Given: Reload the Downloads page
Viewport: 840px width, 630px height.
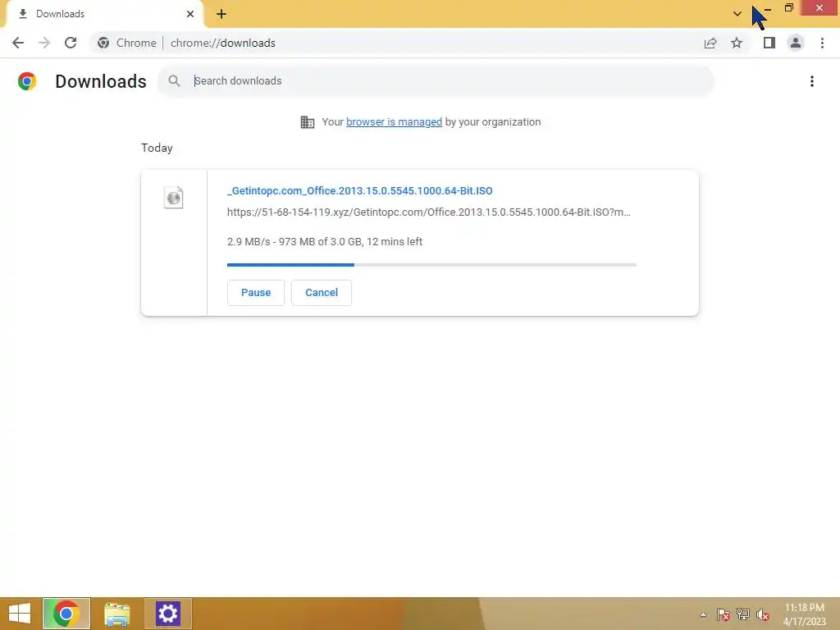Looking at the screenshot, I should 71,43.
